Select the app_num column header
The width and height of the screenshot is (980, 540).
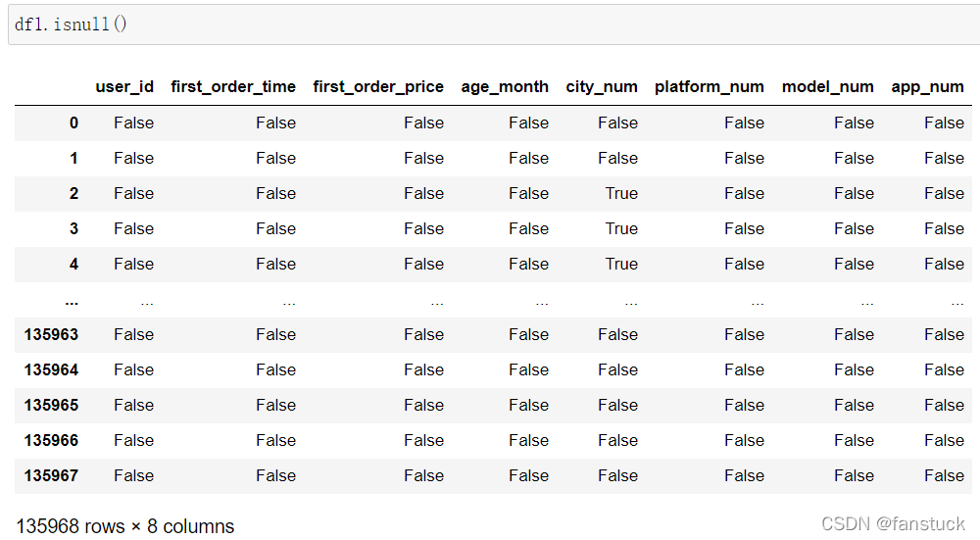(x=927, y=87)
